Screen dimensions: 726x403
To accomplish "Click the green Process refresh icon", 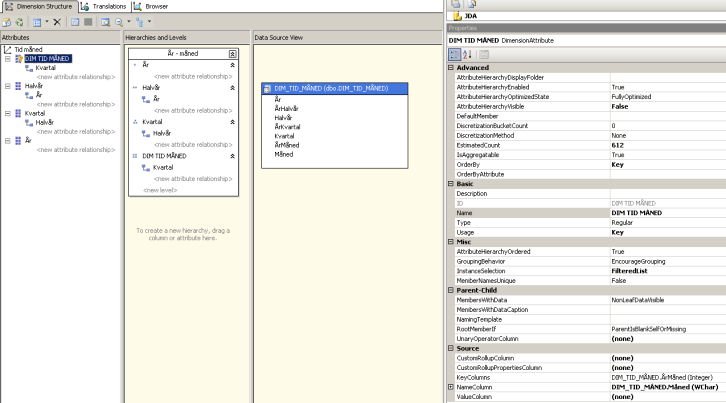I will coord(19,22).
